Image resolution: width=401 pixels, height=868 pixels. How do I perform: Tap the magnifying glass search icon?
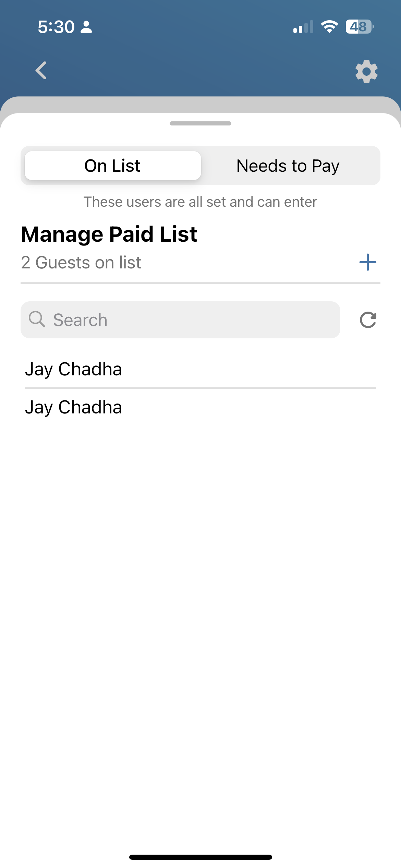tap(37, 319)
